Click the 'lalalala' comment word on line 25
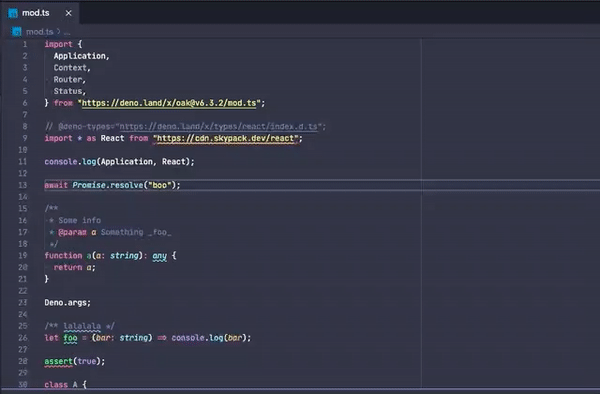 click(x=82, y=326)
